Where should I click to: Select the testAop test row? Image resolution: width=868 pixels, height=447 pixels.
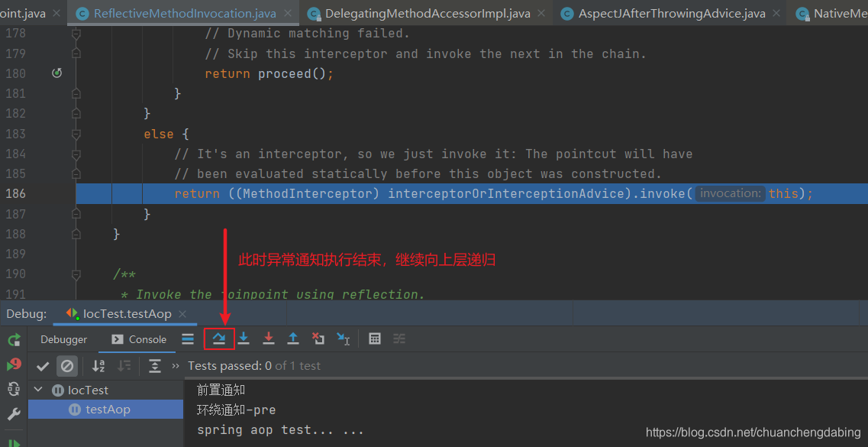pyautogui.click(x=105, y=410)
